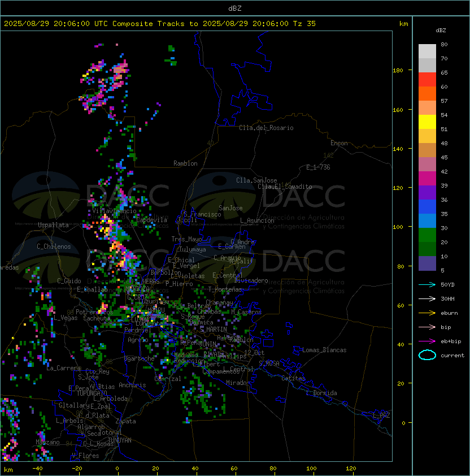This screenshot has width=470, height=476.
Task: Click the Clla.del_Rosario place label
Action: pos(266,128)
